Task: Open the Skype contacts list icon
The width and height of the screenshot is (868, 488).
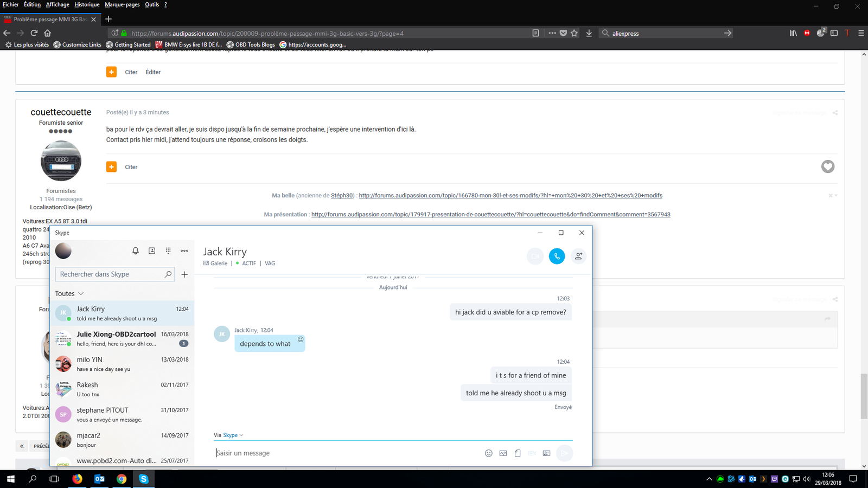Action: (152, 251)
